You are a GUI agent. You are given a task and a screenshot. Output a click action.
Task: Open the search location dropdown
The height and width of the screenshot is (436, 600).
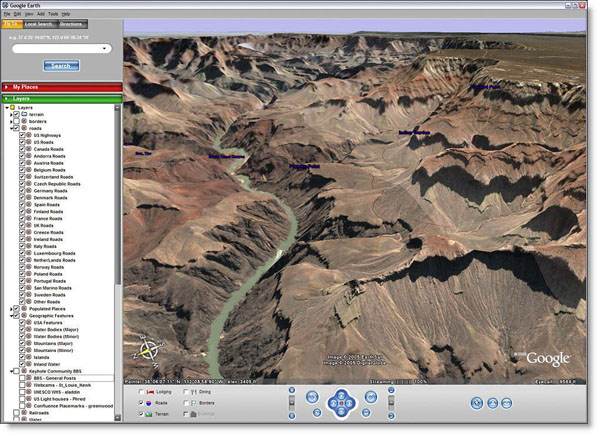(104, 48)
